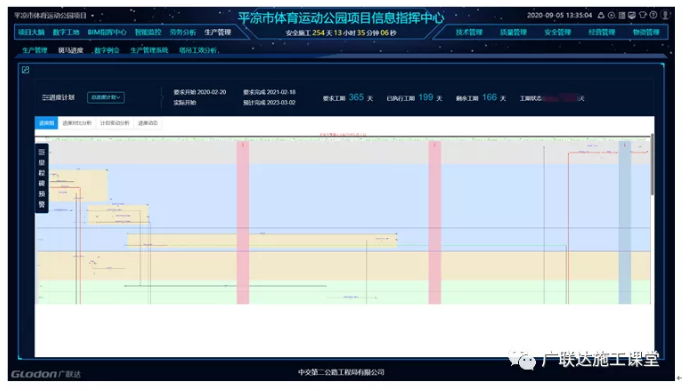Open the 总进度计划 plan dropdown

106,97
